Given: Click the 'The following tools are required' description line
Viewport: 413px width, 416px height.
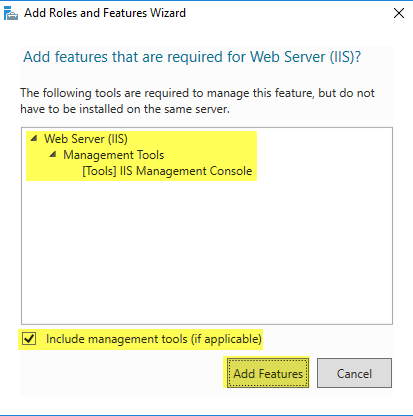Looking at the screenshot, I should click(x=197, y=93).
